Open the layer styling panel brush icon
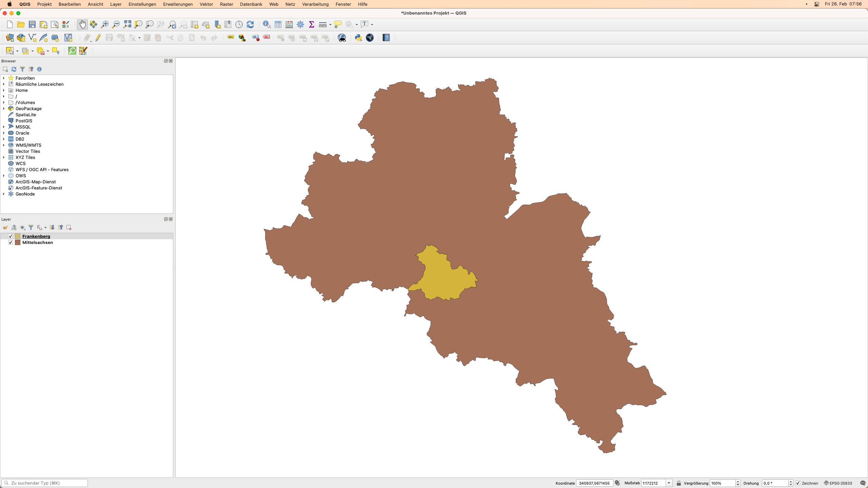This screenshot has height=488, width=868. coord(5,227)
